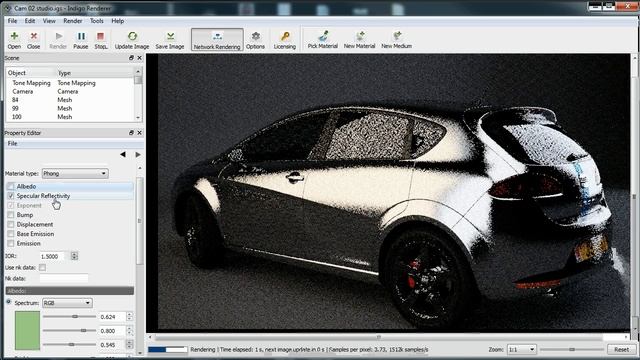Click the slider beside value 0.545
This screenshot has height=360, width=640.
69,344
